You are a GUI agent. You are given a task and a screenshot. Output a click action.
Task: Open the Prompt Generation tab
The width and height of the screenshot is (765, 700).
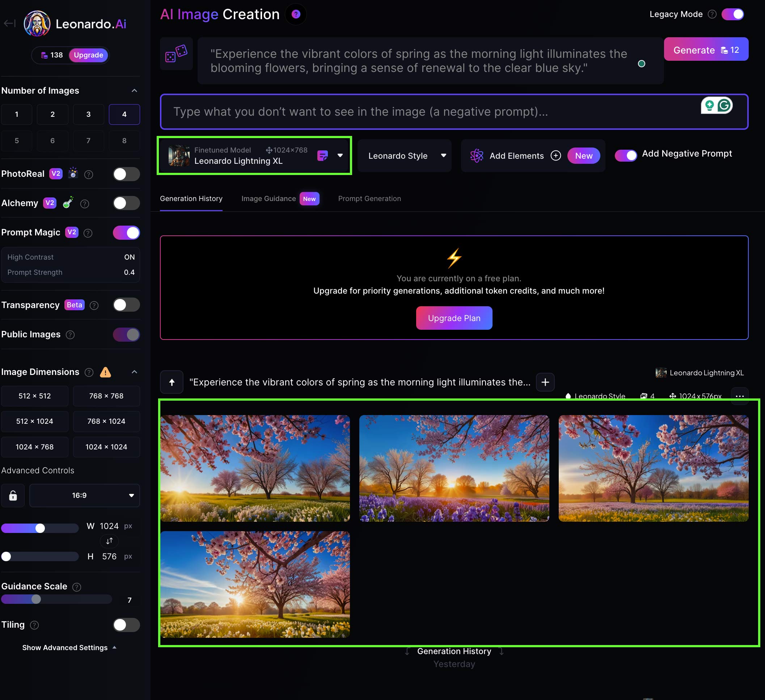coord(369,199)
